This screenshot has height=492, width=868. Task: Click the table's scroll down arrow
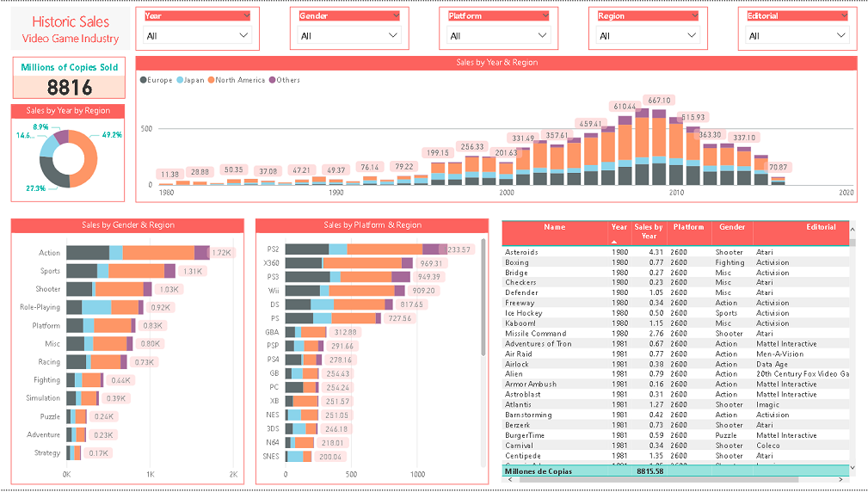853,469
